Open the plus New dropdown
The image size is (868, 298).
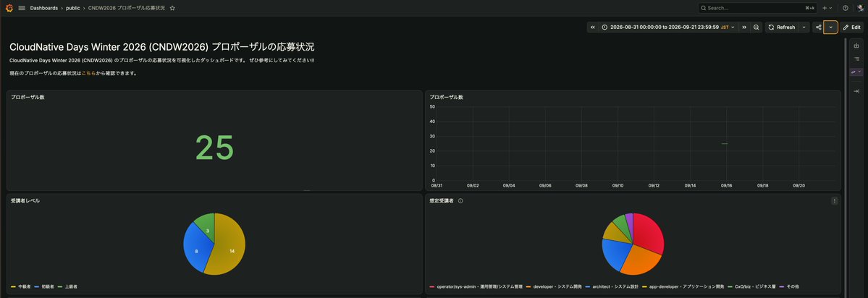[827, 8]
